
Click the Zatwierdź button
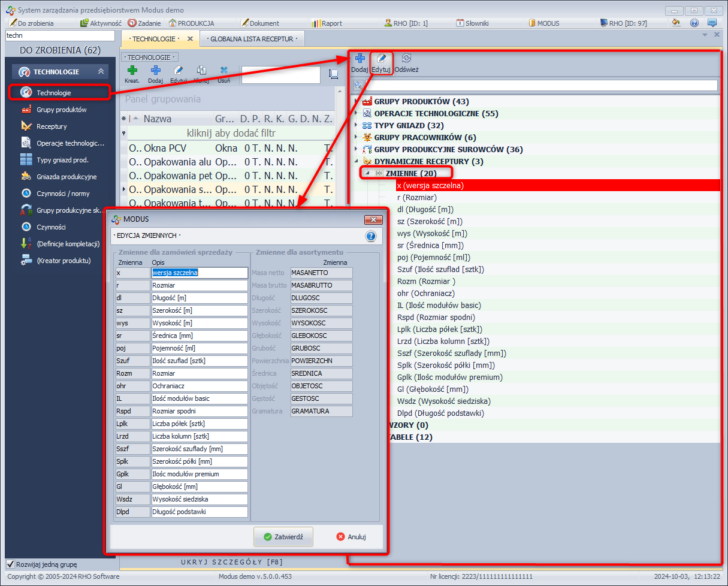coord(283,537)
